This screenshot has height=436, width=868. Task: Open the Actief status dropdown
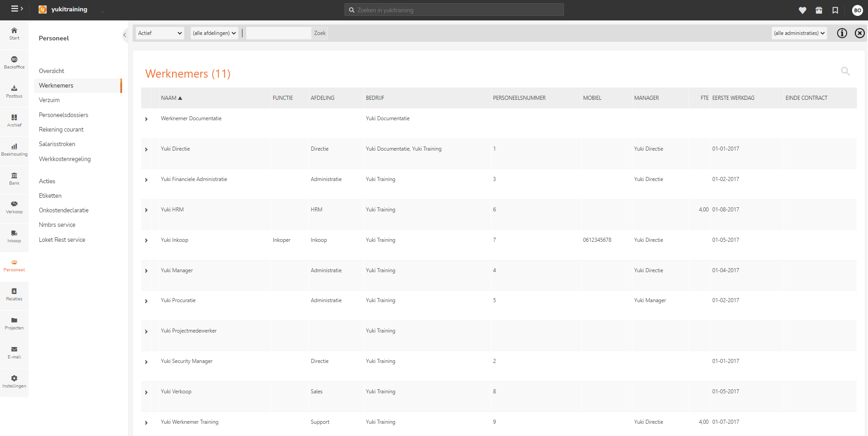(x=160, y=33)
